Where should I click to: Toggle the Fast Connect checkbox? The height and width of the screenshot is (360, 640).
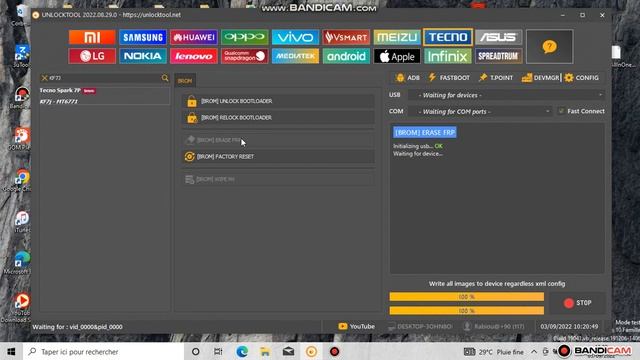[562, 111]
